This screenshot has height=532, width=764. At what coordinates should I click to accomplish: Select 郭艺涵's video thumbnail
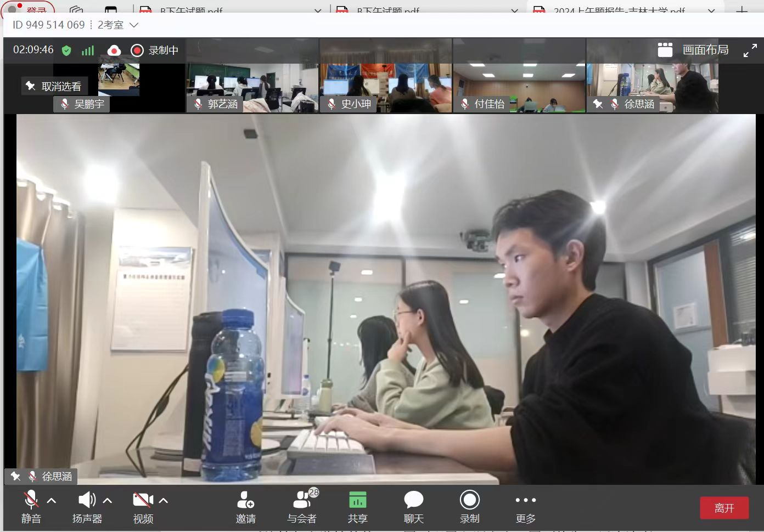pyautogui.click(x=252, y=88)
